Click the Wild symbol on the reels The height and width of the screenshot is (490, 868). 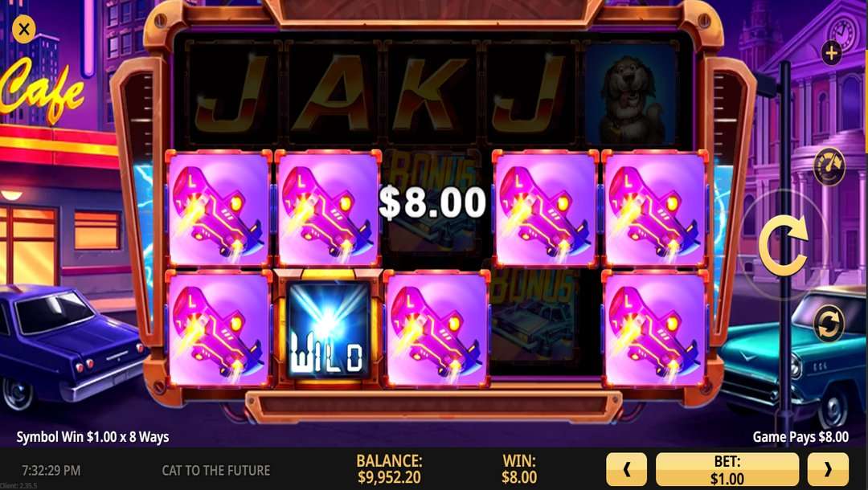click(328, 329)
